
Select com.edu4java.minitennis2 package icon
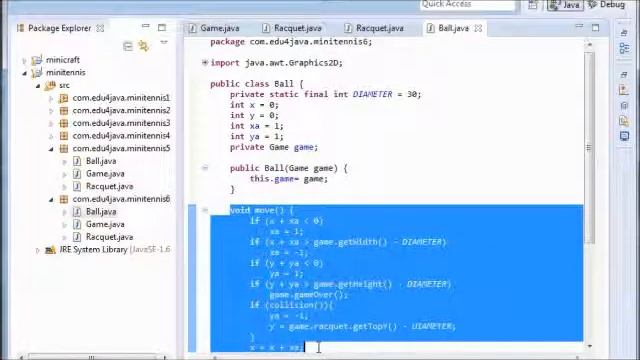[64, 111]
